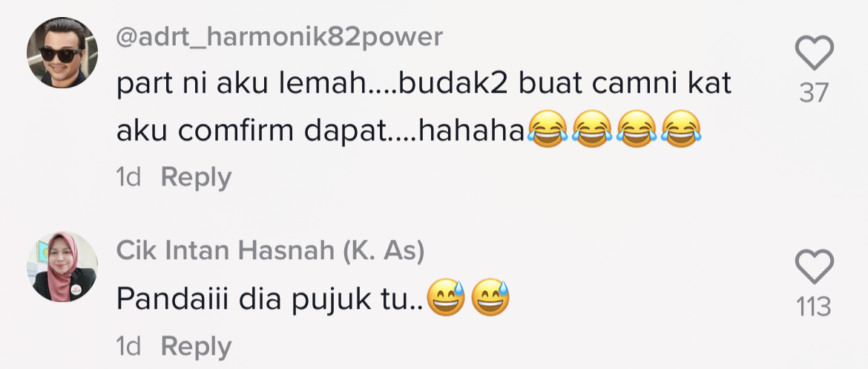Click the first crying-laughing emoji after hahaha
Screen dimensions: 868x369
[x=547, y=128]
